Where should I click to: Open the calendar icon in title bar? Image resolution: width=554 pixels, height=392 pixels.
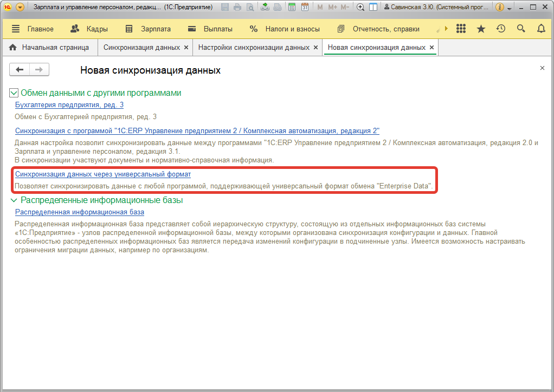tap(305, 7)
